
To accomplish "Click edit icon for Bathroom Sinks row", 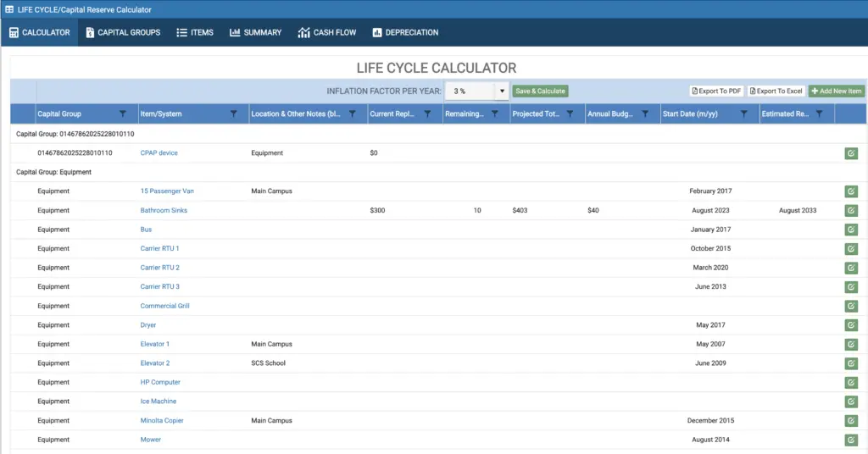I will point(851,210).
